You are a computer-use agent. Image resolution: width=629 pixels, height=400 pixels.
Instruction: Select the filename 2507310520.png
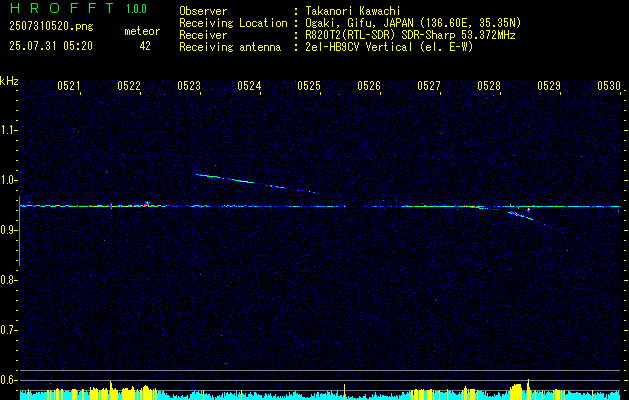pyautogui.click(x=51, y=27)
